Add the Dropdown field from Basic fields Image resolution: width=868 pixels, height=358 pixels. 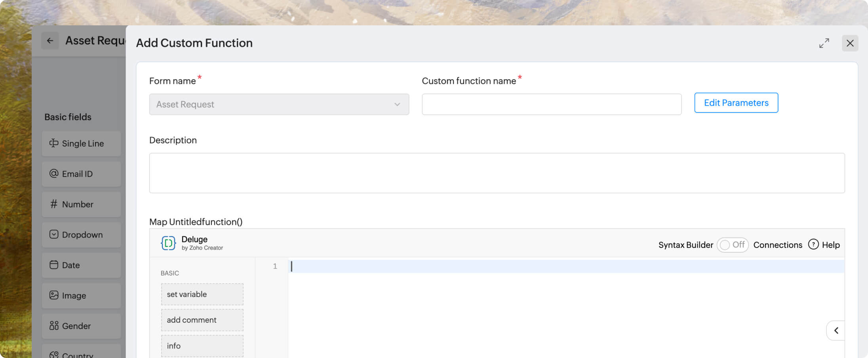pos(81,234)
